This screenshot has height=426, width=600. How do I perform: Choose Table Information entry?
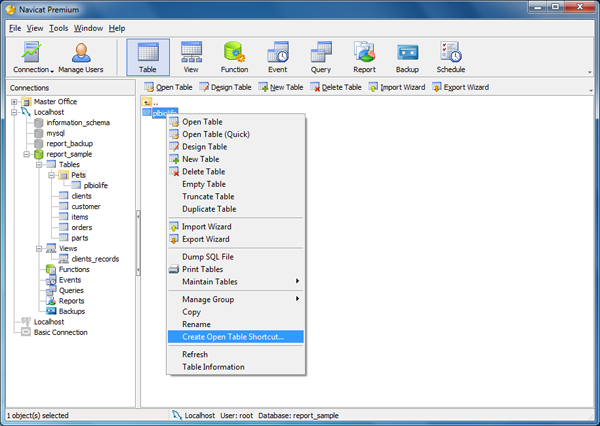coord(236,367)
